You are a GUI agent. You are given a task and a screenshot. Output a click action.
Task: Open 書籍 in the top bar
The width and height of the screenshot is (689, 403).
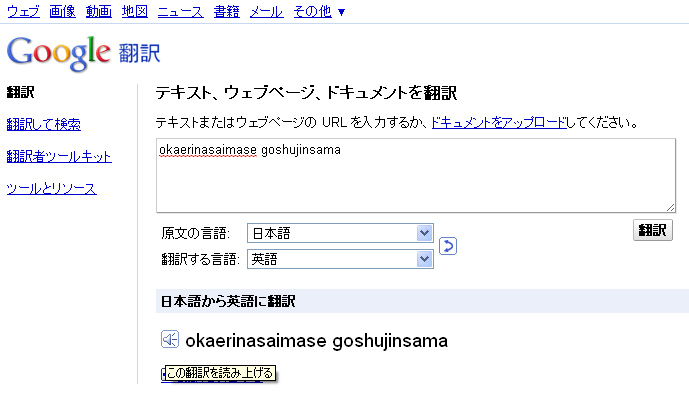click(x=227, y=11)
